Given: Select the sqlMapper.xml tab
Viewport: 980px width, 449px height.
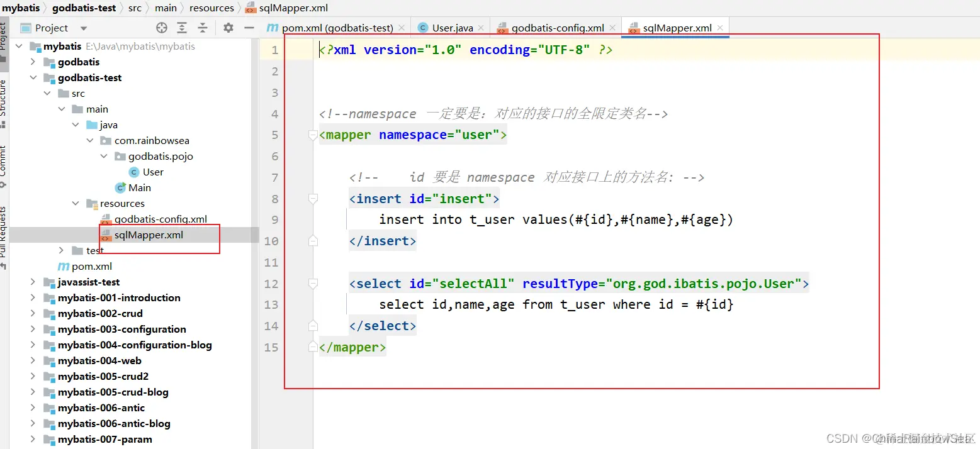Looking at the screenshot, I should 676,28.
